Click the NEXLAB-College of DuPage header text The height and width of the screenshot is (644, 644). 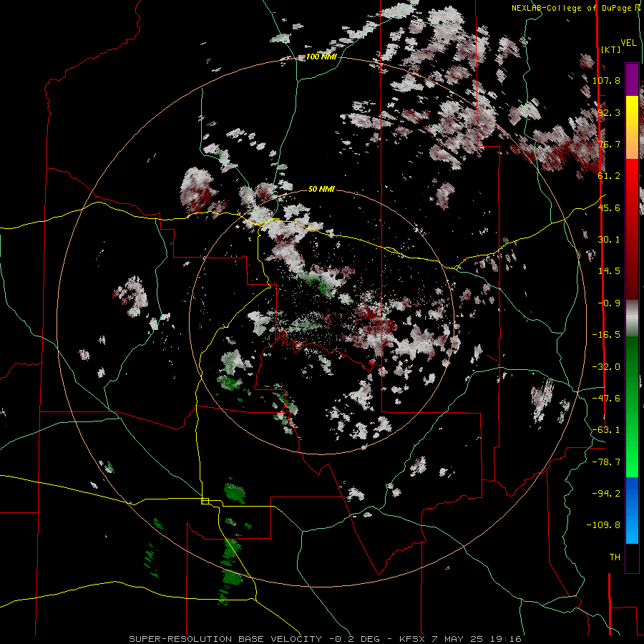pos(572,8)
